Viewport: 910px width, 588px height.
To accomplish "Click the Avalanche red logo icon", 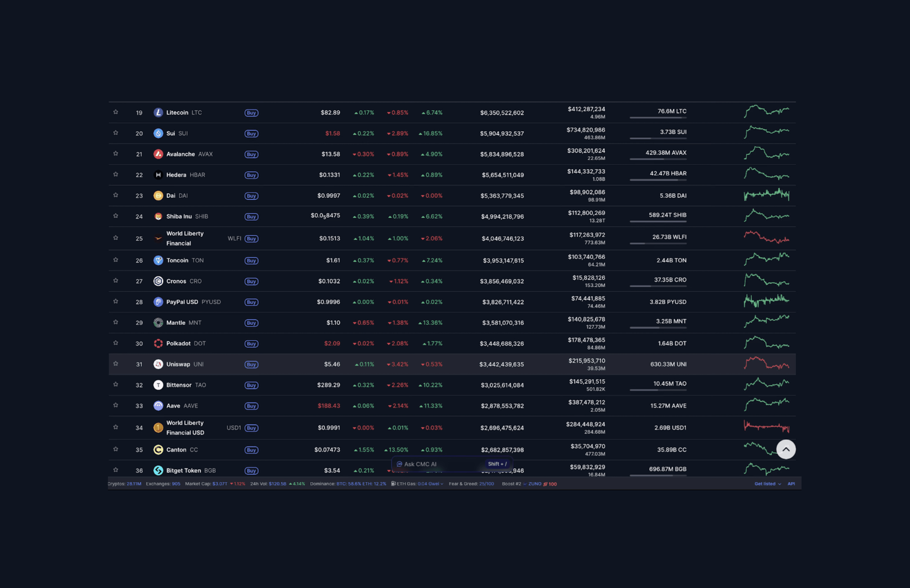I will pos(158,154).
